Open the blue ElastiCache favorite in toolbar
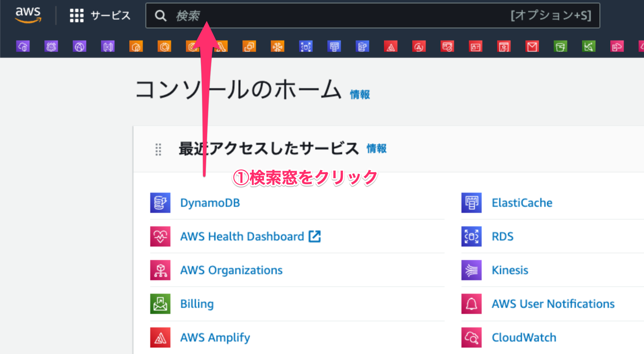 click(334, 46)
